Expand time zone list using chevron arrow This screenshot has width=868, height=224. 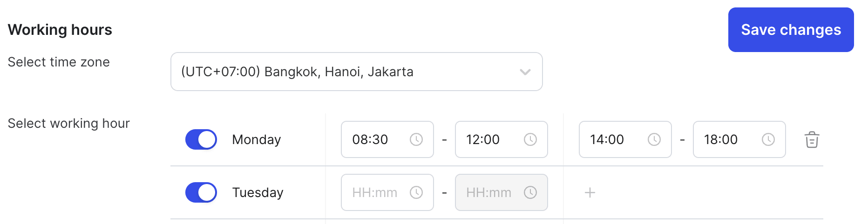(525, 72)
